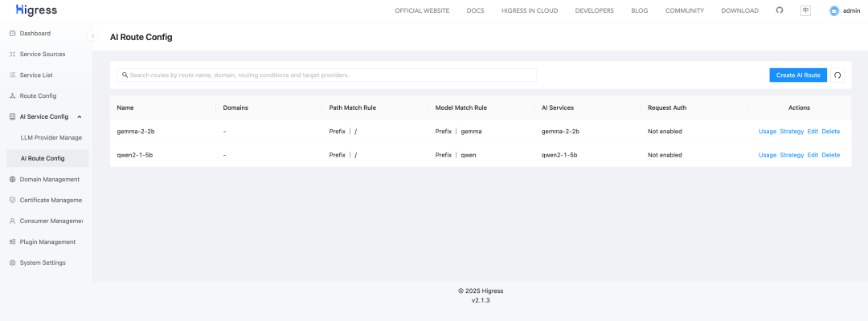Click gemma-2-2b in AI Services column
868x321 pixels.
561,132
